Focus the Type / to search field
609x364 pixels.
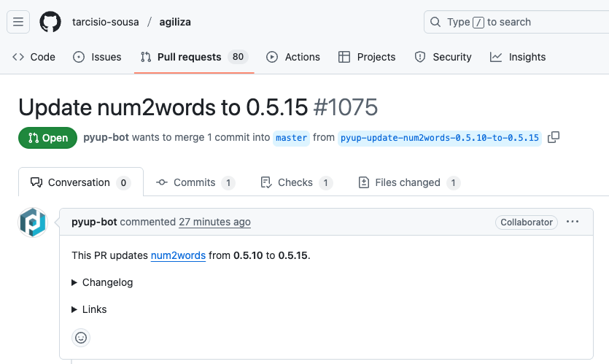pyautogui.click(x=516, y=22)
